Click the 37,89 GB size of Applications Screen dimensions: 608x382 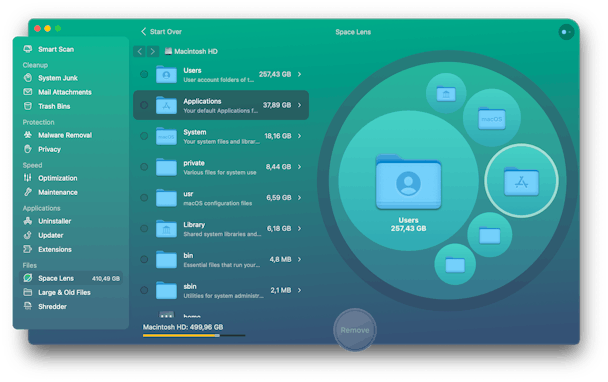click(277, 105)
